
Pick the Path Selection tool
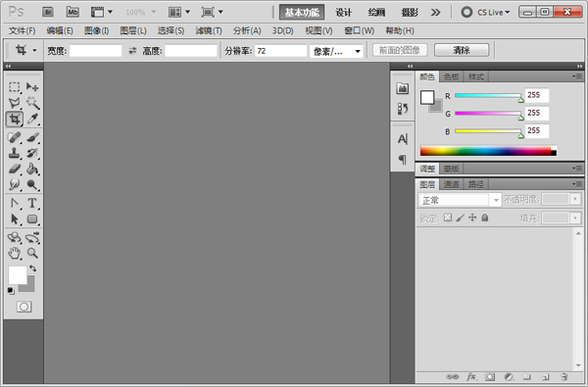[x=15, y=218]
